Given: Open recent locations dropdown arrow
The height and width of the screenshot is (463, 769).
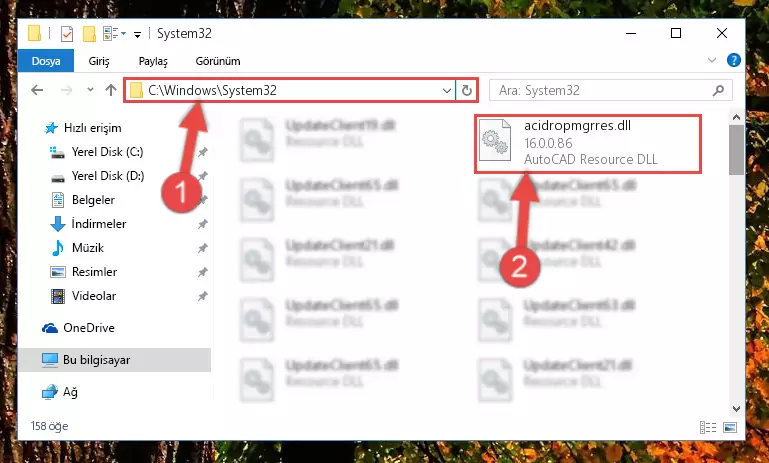Looking at the screenshot, I should click(x=90, y=90).
